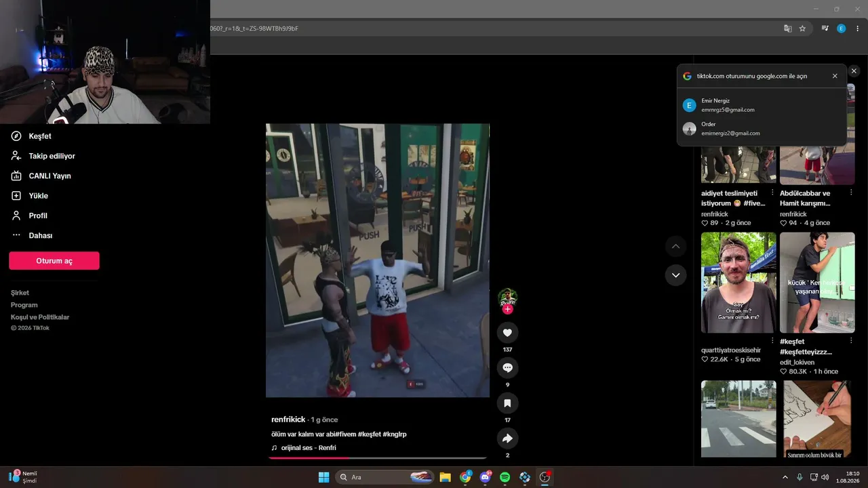Open the #knglrp hashtag

[x=395, y=434]
